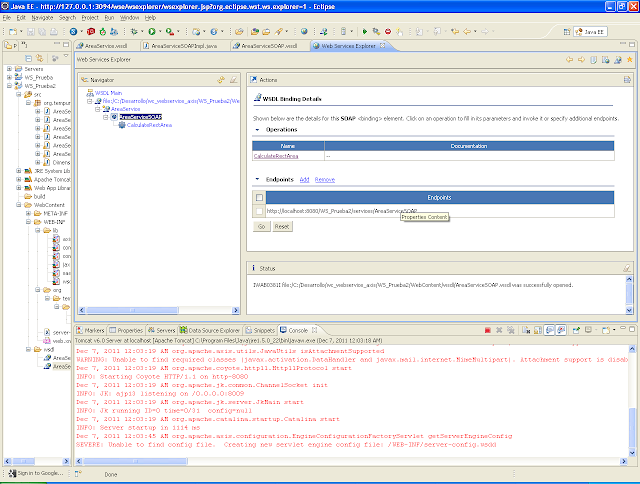This screenshot has height=484, width=640.
Task: Click Clear Console icon
Action: click(x=526, y=330)
